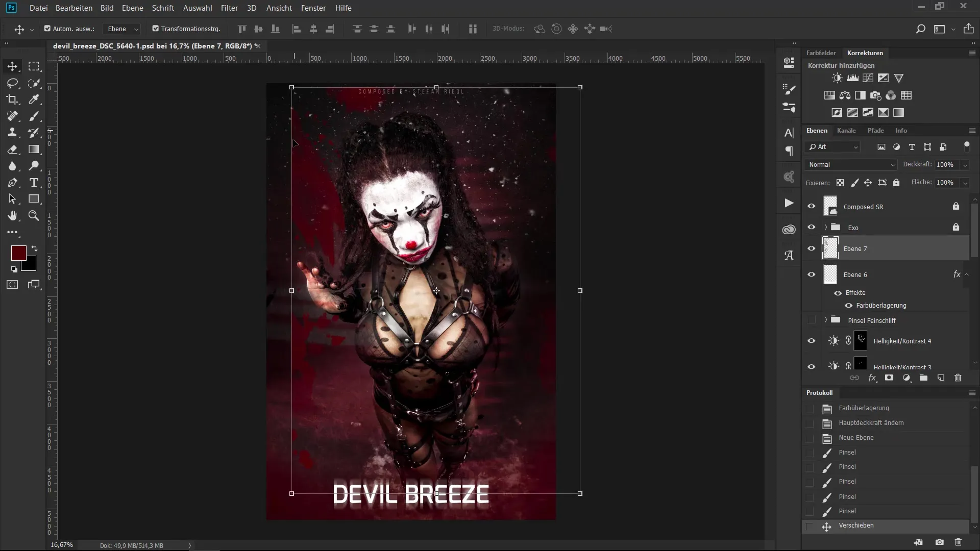The image size is (980, 551).
Task: Add a Brightness/Contrast adjustment from Korrekturen
Action: 837,78
